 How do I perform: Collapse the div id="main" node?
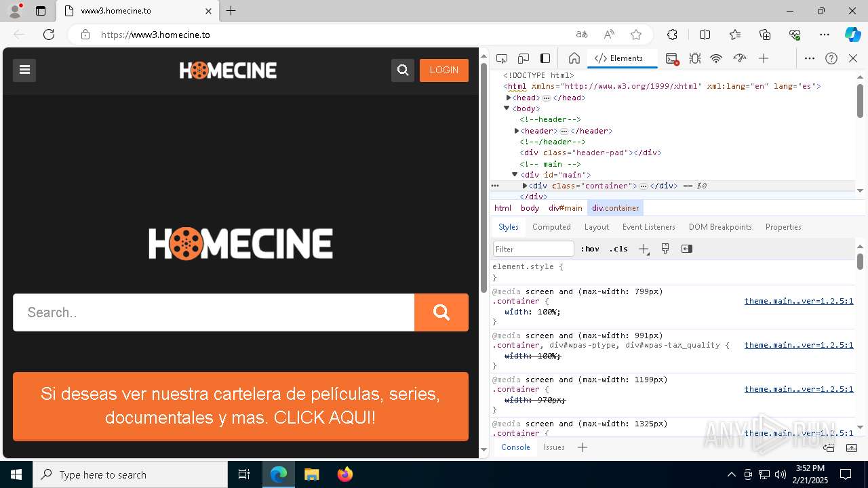coord(515,175)
